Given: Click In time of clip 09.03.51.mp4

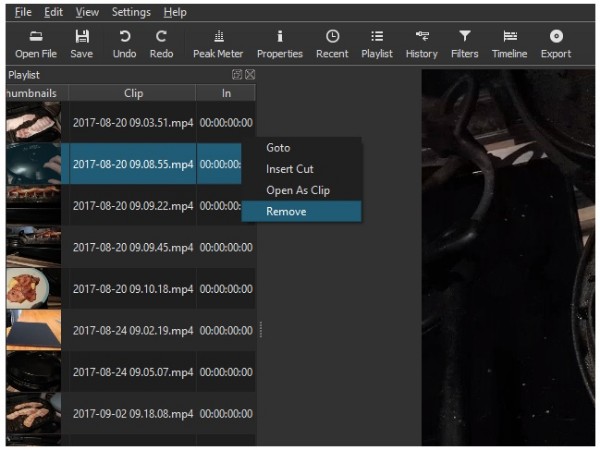Looking at the screenshot, I should coord(226,122).
